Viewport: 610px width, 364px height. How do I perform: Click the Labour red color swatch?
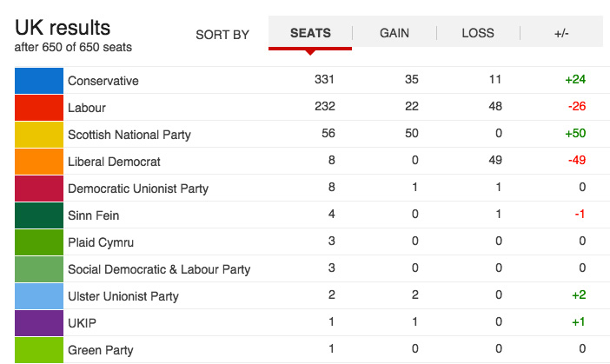coord(41,108)
